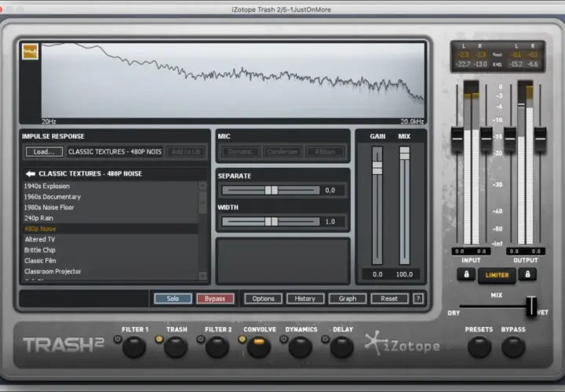Open the Delay module knob
The height and width of the screenshot is (392, 565).
(x=341, y=347)
